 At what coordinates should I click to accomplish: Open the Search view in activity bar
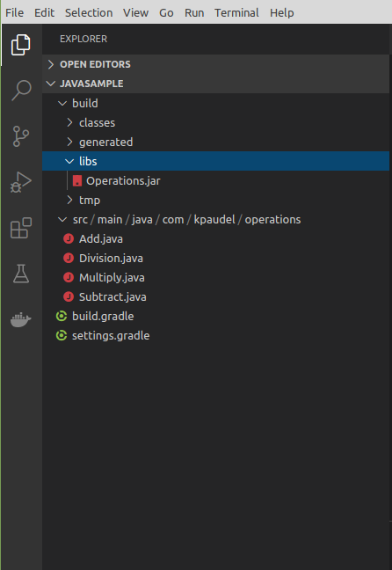(21, 91)
